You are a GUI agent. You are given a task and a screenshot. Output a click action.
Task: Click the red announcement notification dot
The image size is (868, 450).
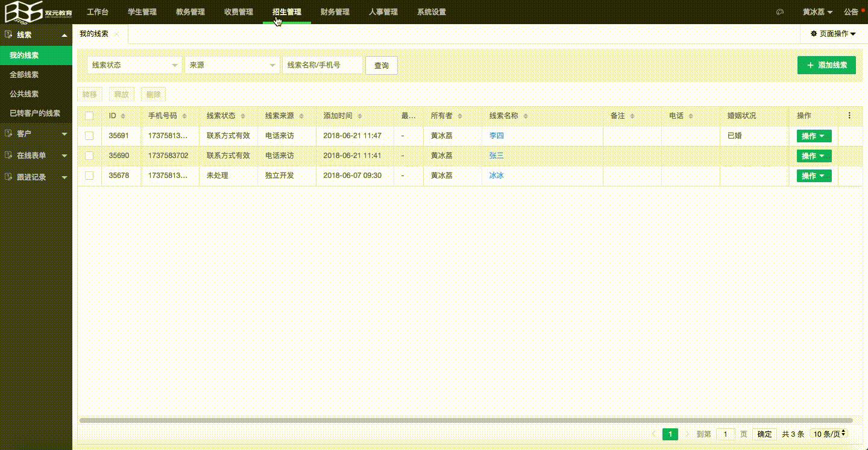pyautogui.click(x=863, y=9)
